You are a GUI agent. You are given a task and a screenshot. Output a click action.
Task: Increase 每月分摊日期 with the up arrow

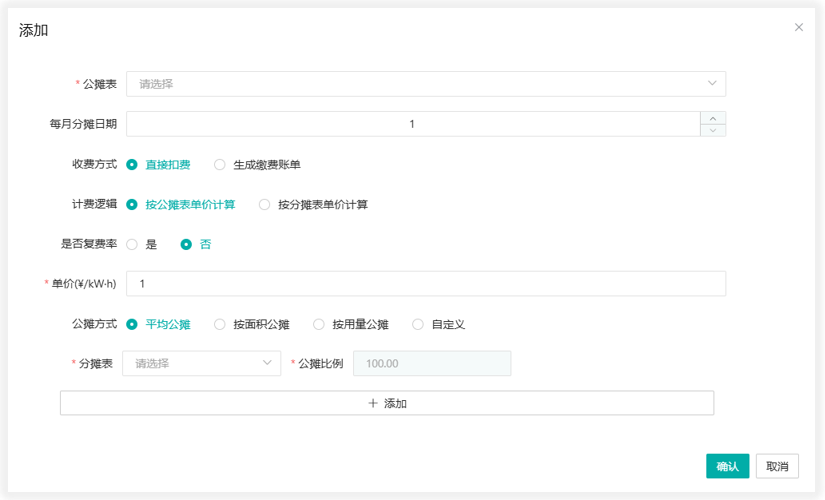click(x=713, y=118)
